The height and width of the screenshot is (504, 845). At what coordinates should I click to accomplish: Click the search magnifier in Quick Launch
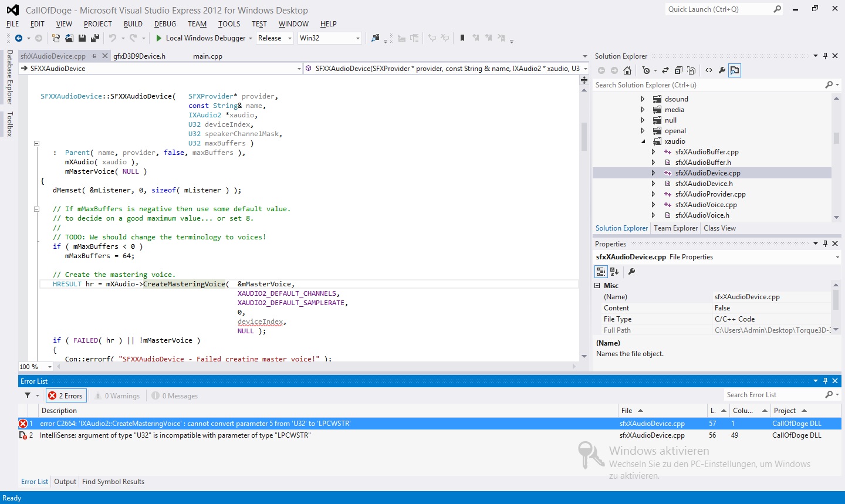click(x=777, y=9)
